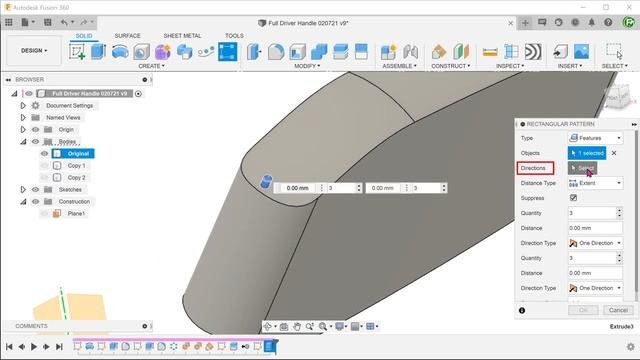Open the first Direction Type dropdown

(x=596, y=243)
